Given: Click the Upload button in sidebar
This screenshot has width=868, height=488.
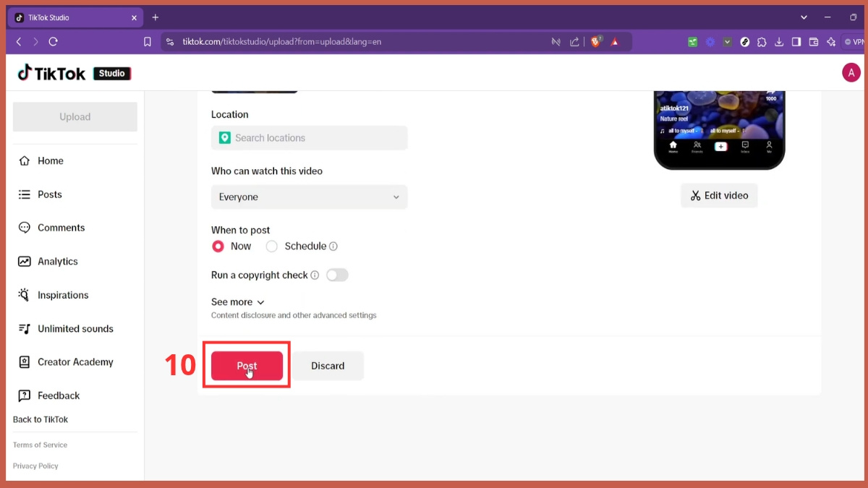Looking at the screenshot, I should pos(75,117).
